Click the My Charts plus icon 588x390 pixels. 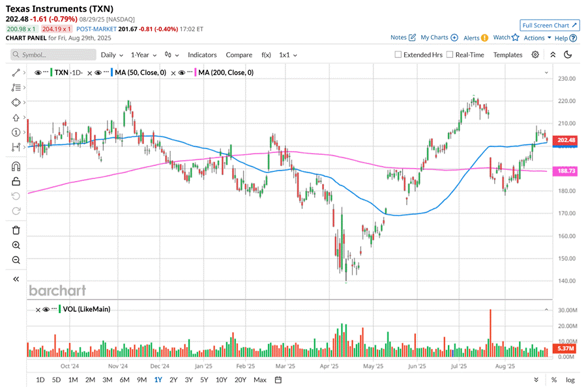click(454, 38)
